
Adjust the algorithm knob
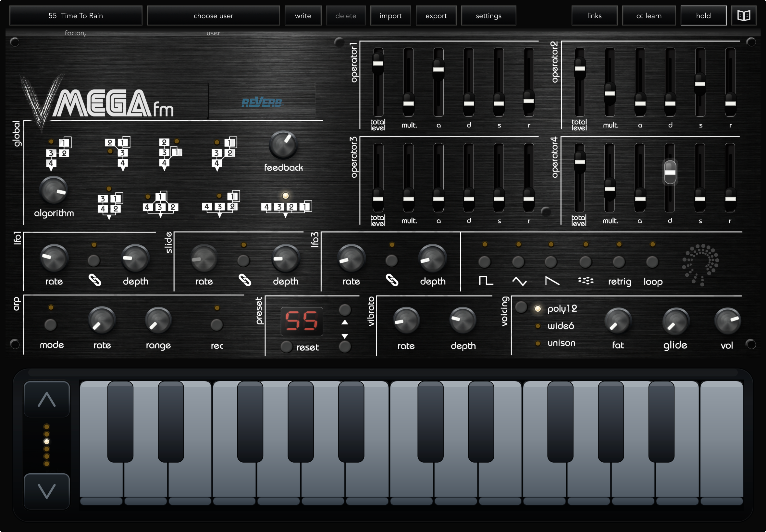click(53, 190)
